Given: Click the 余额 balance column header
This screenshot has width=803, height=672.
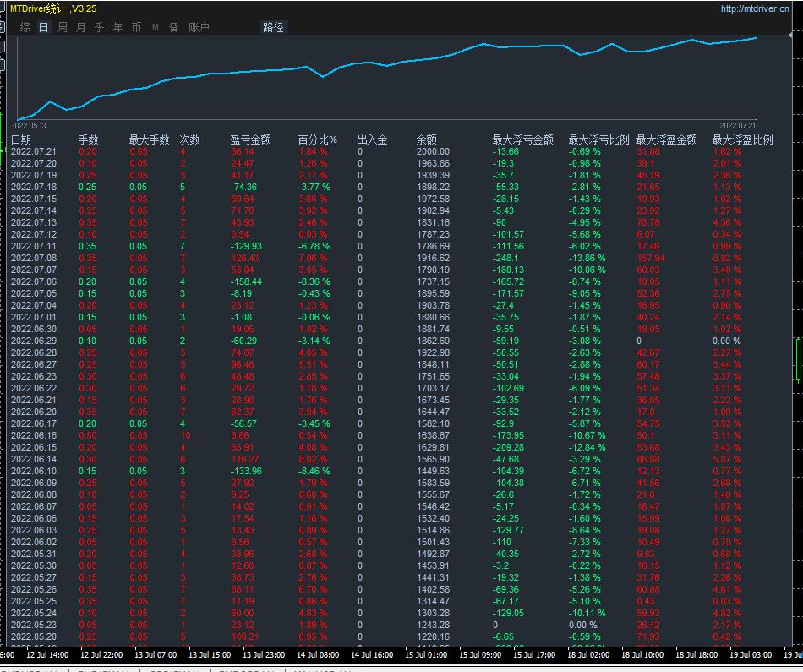Looking at the screenshot, I should tap(426, 139).
